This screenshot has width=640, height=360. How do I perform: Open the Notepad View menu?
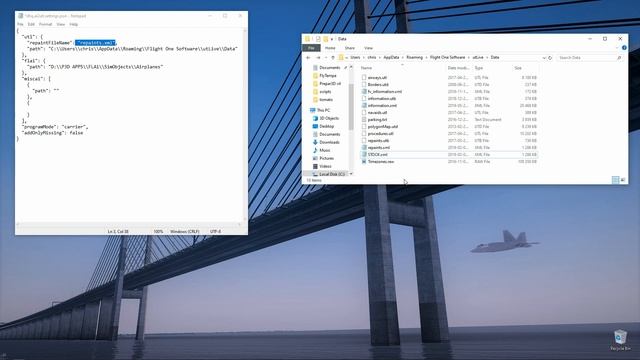point(60,24)
